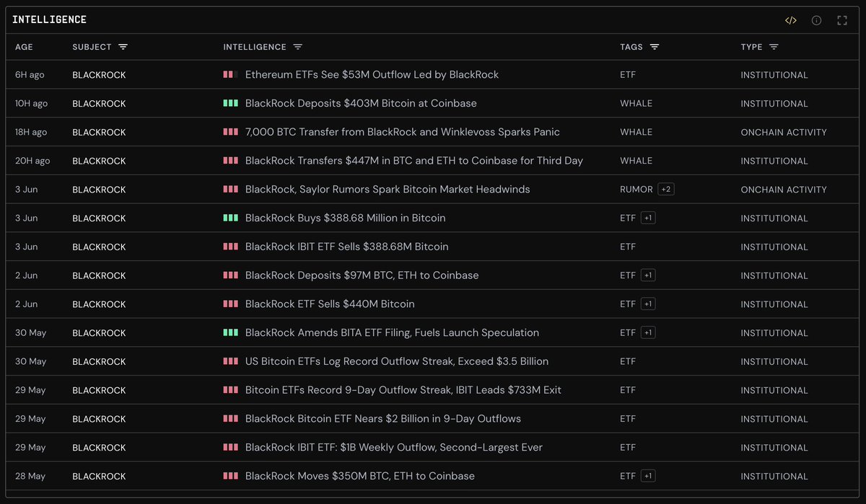Click ONCHAIN ACTIVITY type on 18H ago row
Screen dimensions: 866x504
(784, 133)
